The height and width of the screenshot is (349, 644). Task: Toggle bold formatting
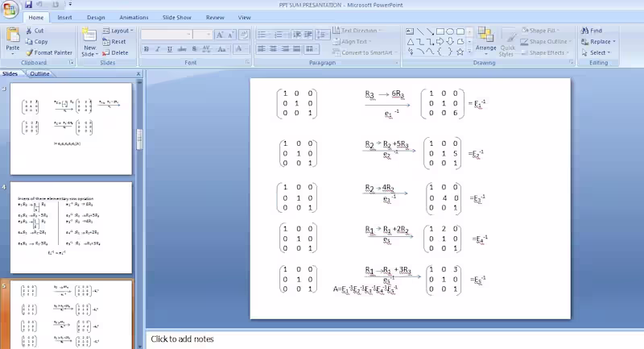[x=147, y=49]
